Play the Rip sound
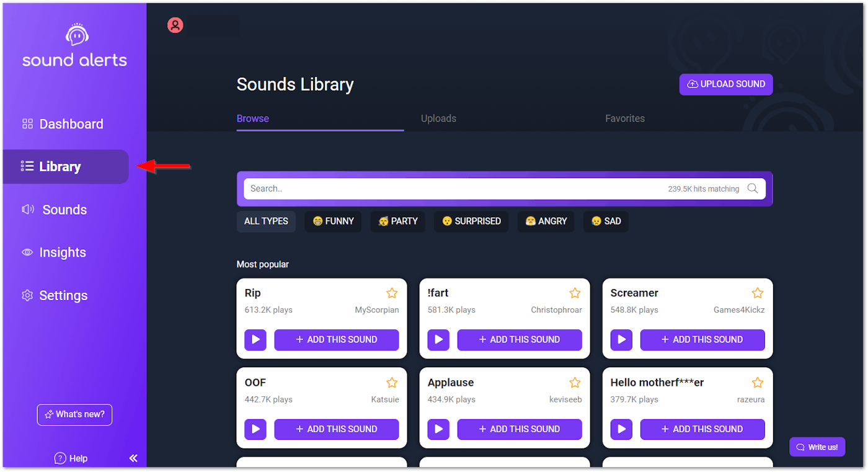Image resolution: width=868 pixels, height=472 pixels. click(255, 340)
